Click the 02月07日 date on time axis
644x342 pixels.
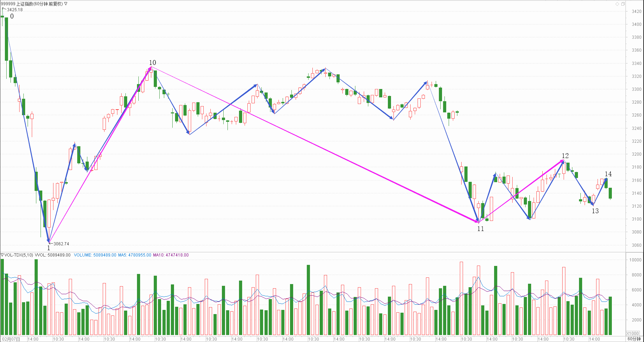point(11,339)
